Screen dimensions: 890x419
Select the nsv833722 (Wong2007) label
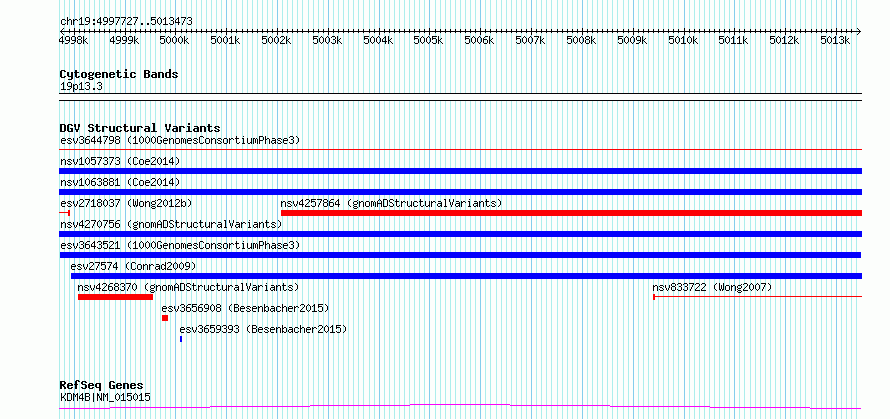(712, 287)
